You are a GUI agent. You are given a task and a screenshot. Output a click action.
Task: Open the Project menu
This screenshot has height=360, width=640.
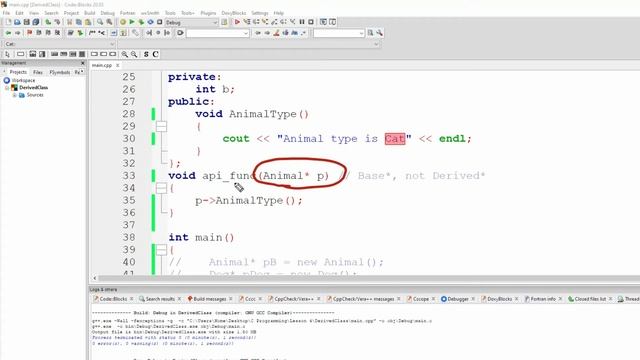pos(71,13)
